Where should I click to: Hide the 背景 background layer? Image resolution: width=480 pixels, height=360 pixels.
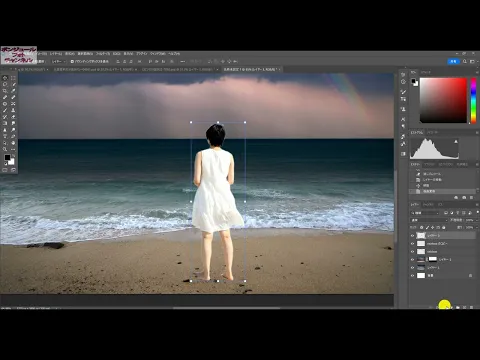click(412, 276)
